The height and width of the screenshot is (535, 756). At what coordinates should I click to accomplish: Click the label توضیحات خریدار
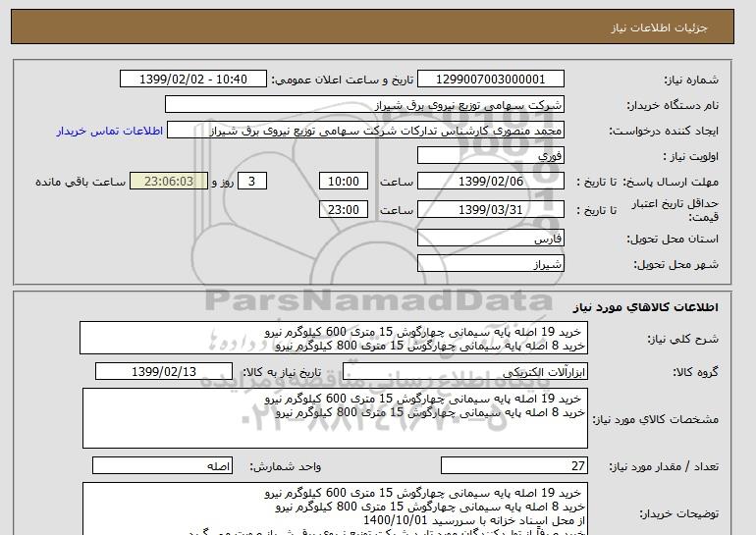[678, 513]
